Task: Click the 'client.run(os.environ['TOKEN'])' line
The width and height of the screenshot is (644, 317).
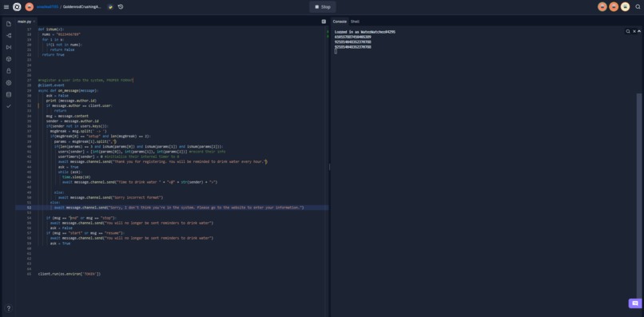Action: tap(70, 273)
